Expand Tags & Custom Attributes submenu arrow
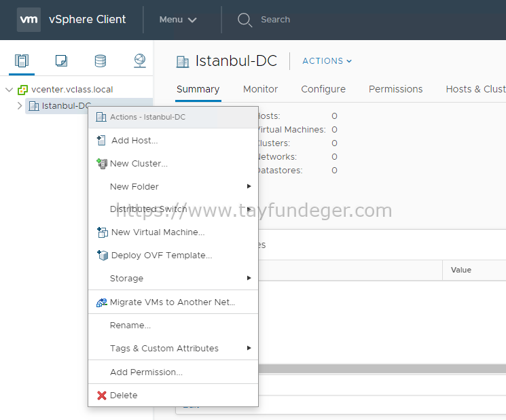This screenshot has width=506, height=420. tap(249, 348)
